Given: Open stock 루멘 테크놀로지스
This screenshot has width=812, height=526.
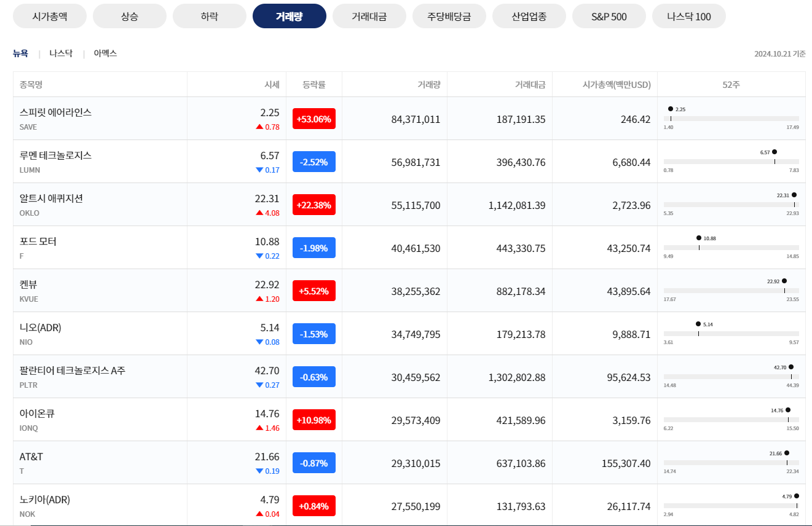Looking at the screenshot, I should coord(55,155).
